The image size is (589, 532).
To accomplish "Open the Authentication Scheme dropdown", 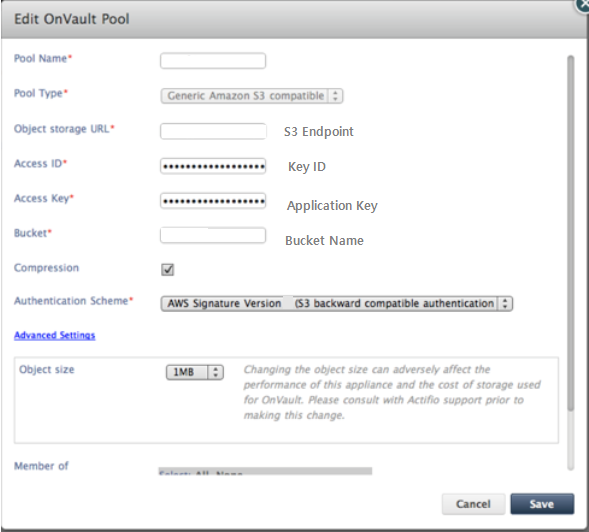I will [337, 304].
